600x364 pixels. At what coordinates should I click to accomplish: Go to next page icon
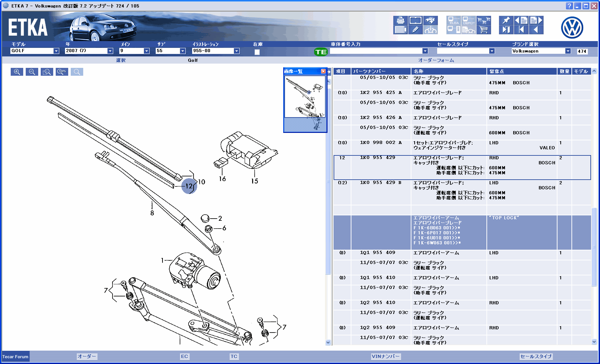(x=536, y=20)
